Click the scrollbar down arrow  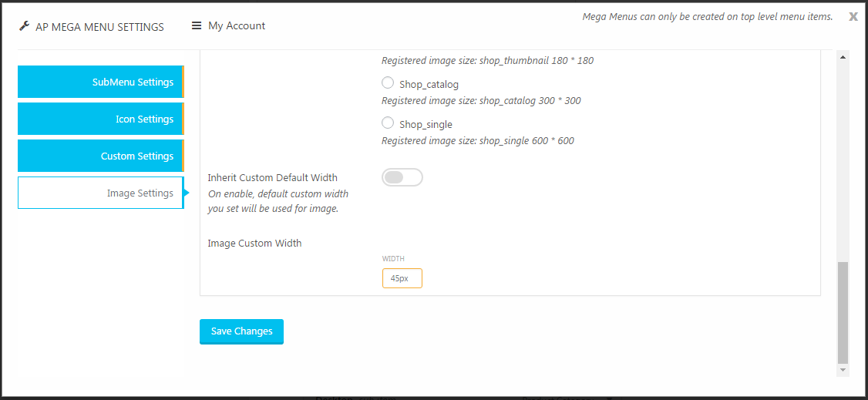[843, 370]
